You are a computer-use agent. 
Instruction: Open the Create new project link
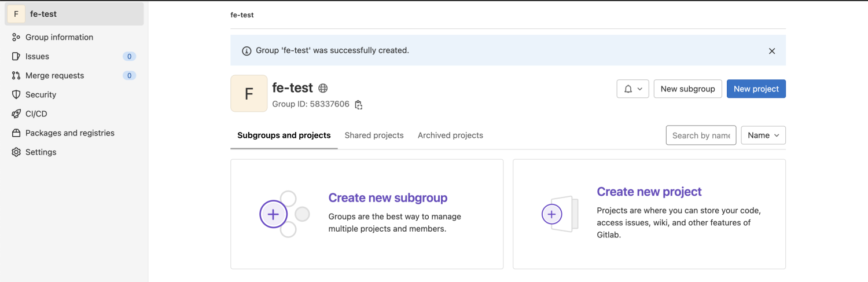point(649,192)
